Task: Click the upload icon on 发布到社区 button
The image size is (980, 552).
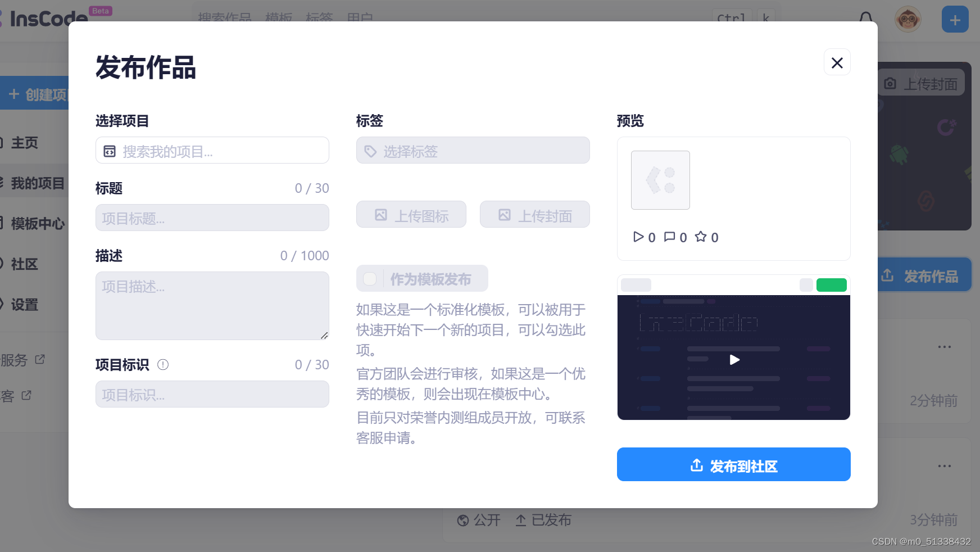Action: [x=697, y=465]
